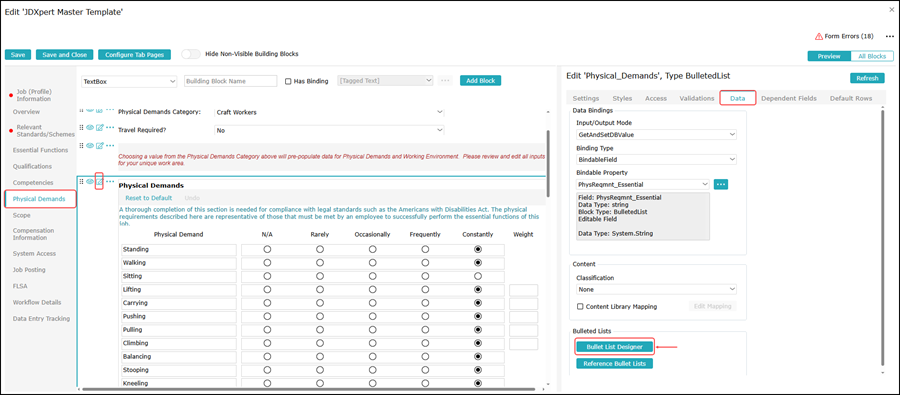Image resolution: width=900 pixels, height=395 pixels.
Task: Click the edit icon for the Physical Demands block
Action: (99, 182)
